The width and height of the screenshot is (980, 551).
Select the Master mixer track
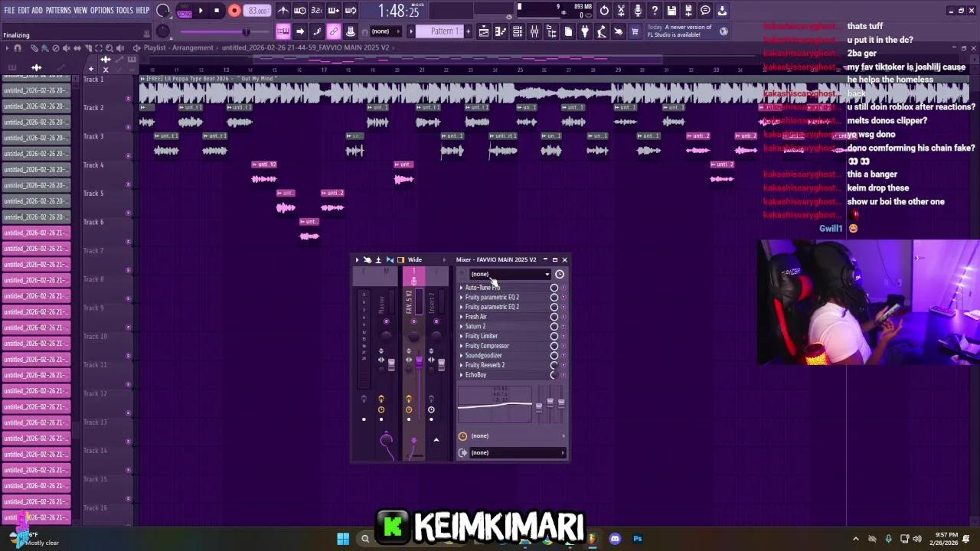(381, 304)
